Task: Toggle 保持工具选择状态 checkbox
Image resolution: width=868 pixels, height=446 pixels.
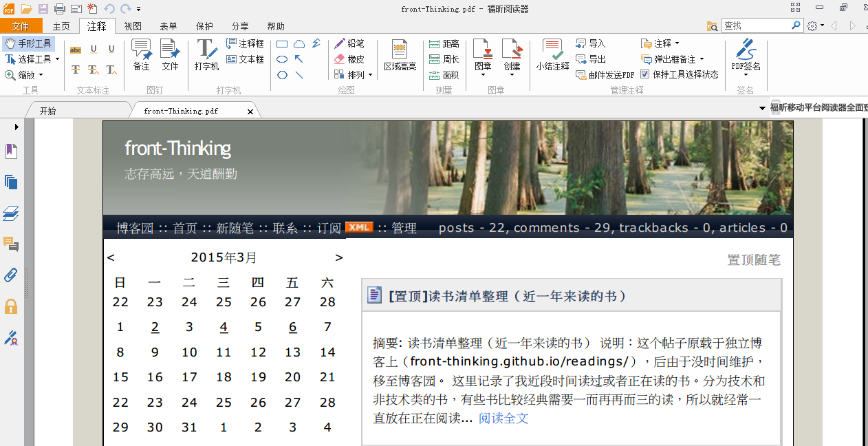Action: point(645,74)
